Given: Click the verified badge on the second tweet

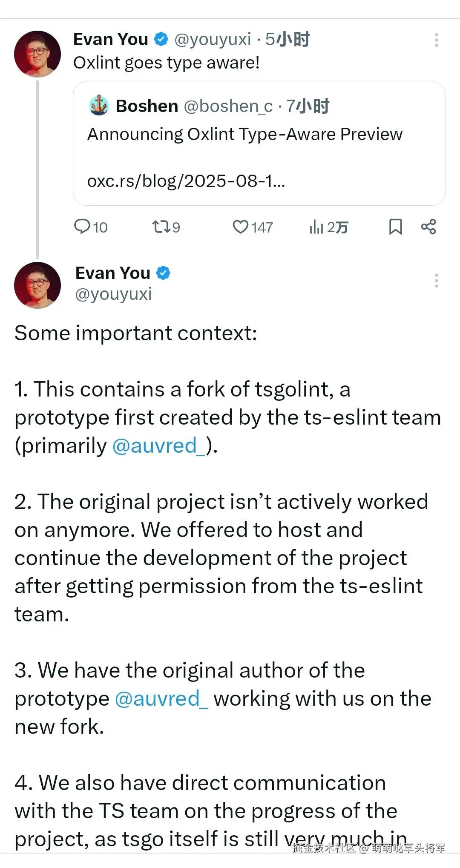Looking at the screenshot, I should (163, 273).
